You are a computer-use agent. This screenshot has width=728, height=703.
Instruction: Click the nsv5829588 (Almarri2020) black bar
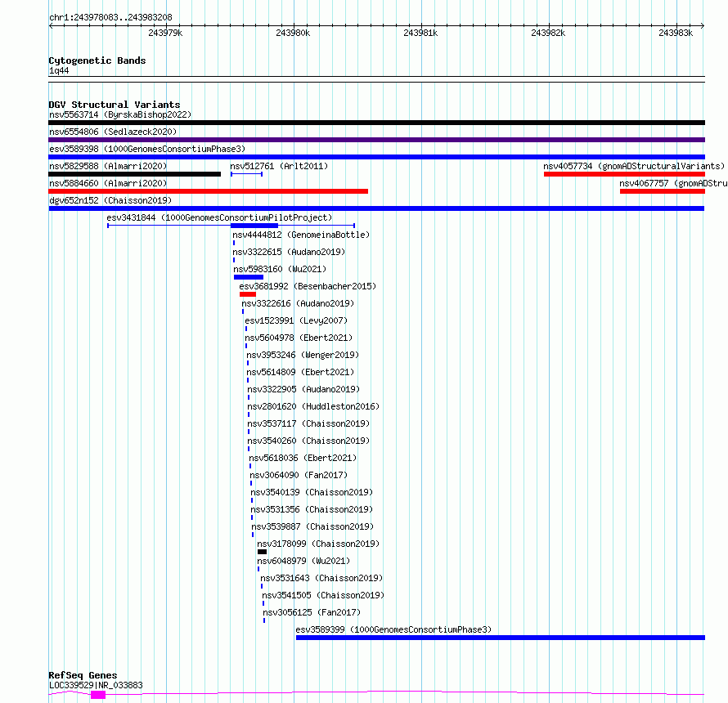[135, 174]
